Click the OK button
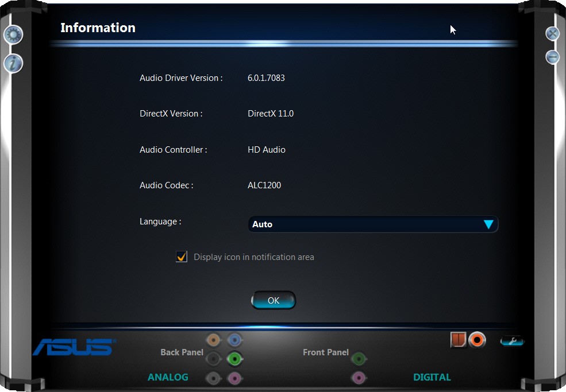Viewport: 566px width, 392px height. [x=274, y=300]
